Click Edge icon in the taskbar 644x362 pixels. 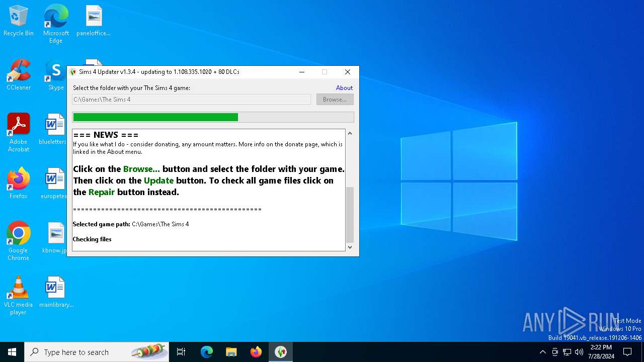(207, 352)
